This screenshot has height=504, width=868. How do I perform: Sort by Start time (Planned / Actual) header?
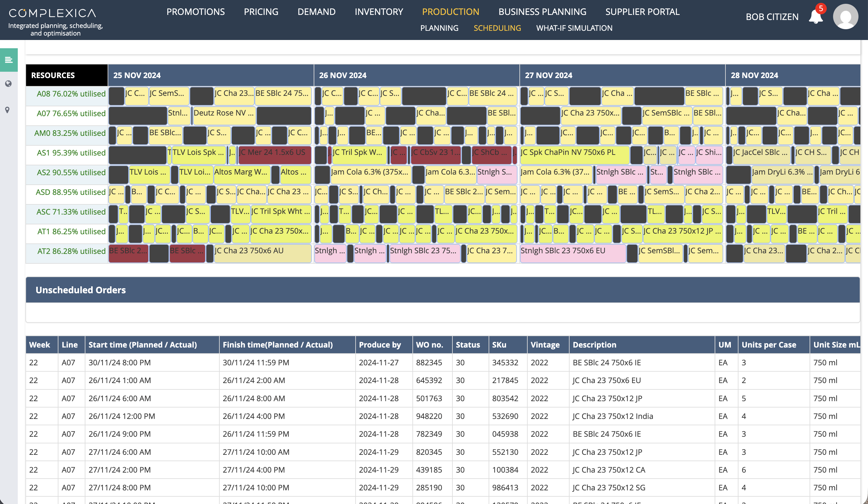152,345
